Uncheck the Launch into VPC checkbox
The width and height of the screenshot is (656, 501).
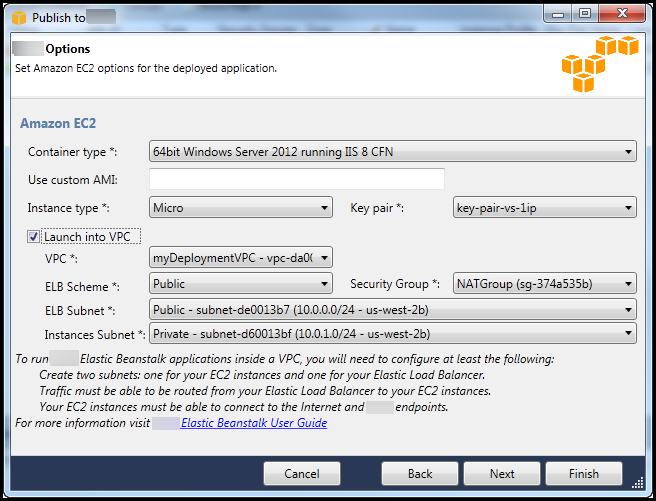click(x=34, y=237)
